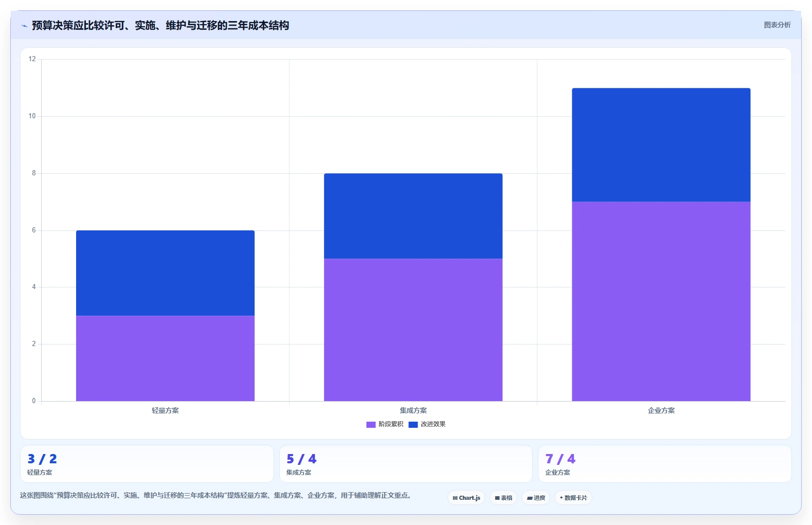Click the purple bar segment for 企业方案

(661, 301)
